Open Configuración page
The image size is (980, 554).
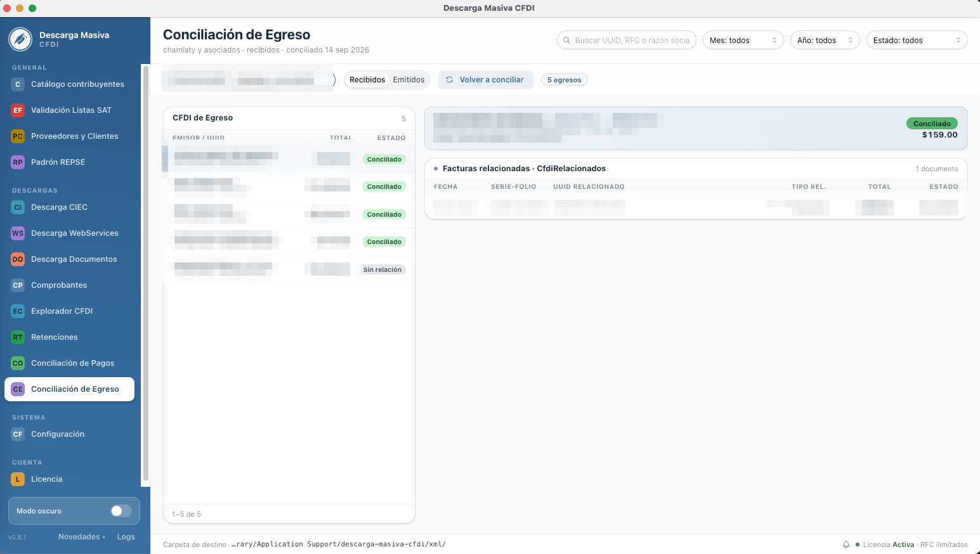point(69,434)
